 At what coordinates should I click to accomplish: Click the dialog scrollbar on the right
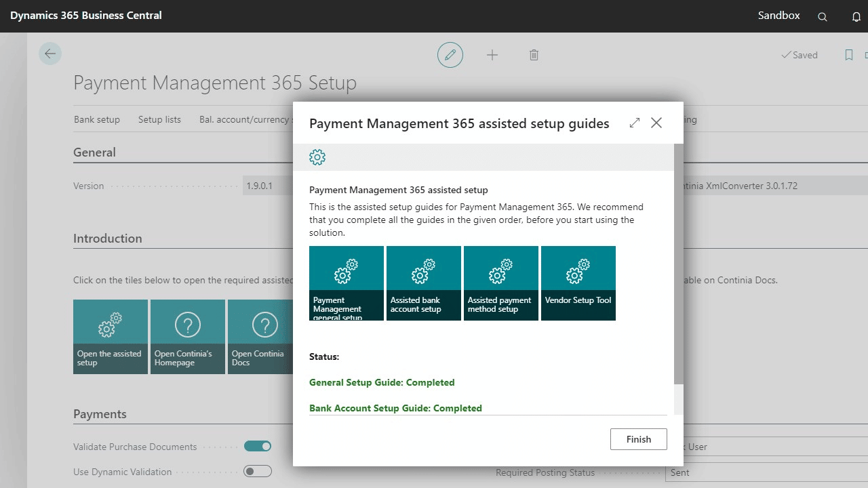(x=678, y=400)
